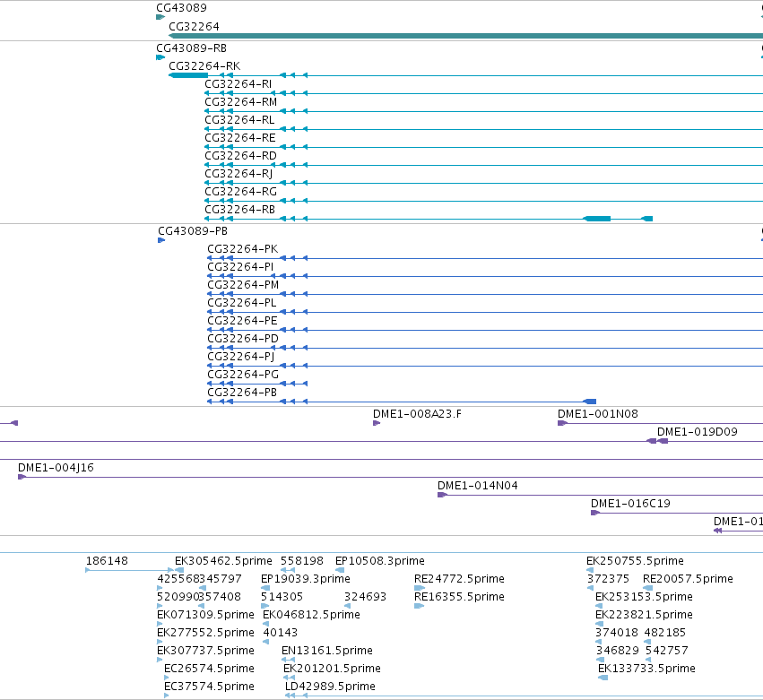The image size is (763, 700).
Task: Select clone DME1-001N08
Action: coord(597,414)
